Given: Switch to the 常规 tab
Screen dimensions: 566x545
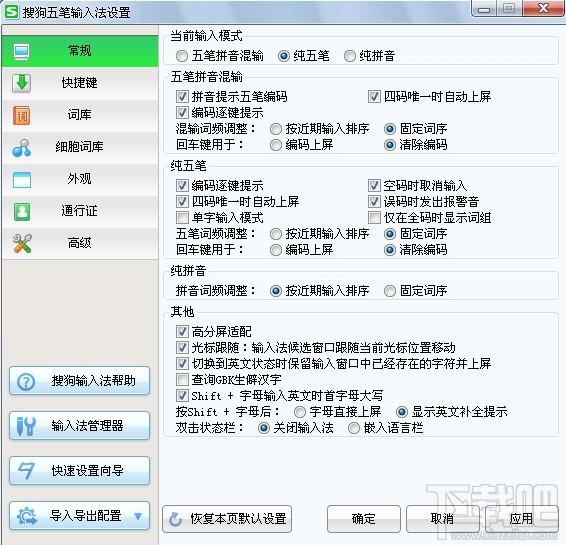Looking at the screenshot, I should (80, 51).
